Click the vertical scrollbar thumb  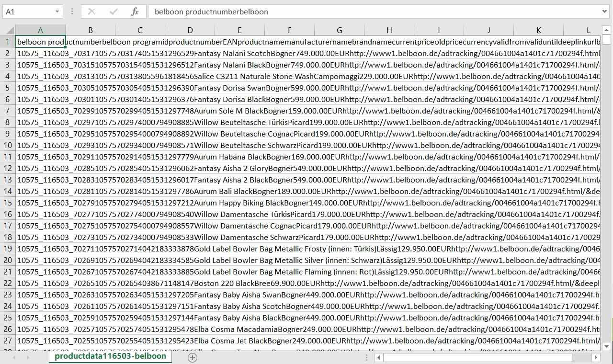606,39
